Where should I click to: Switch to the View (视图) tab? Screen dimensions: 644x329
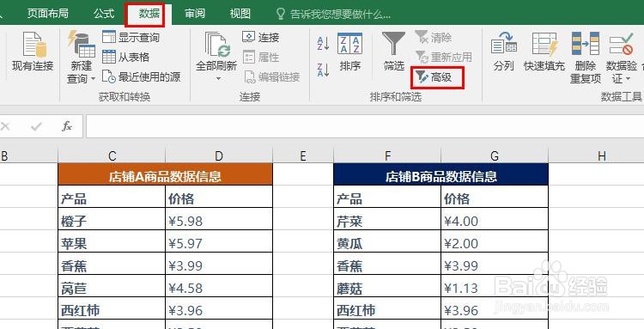240,14
